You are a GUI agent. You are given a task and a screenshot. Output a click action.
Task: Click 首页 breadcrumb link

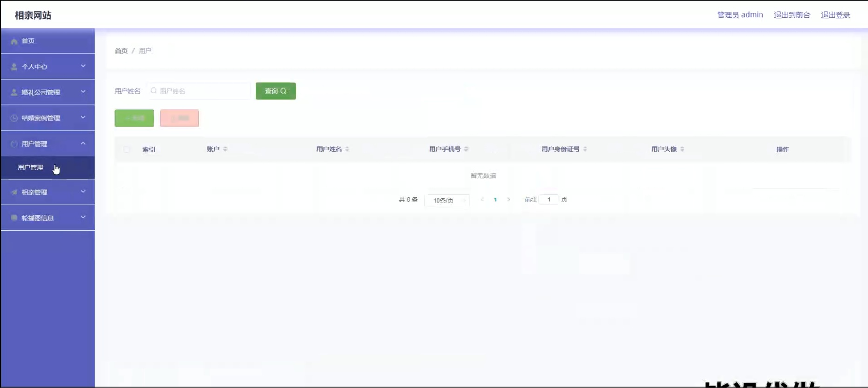coord(121,51)
